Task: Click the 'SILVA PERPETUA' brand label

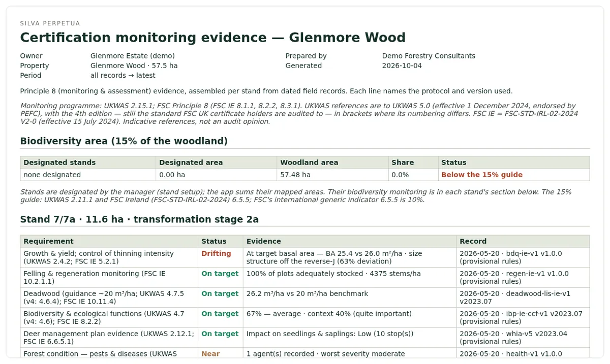Action: 50,23
